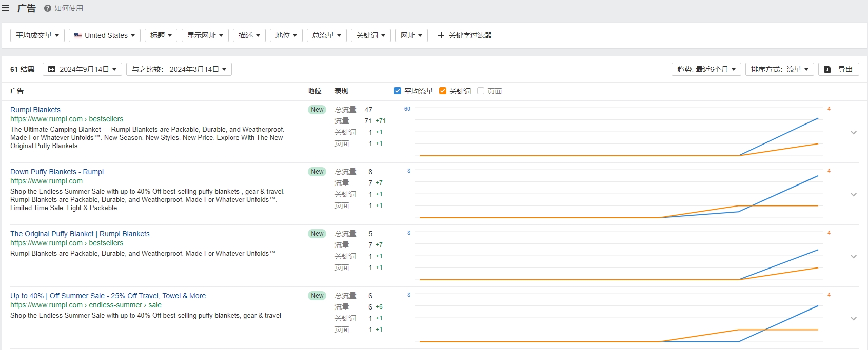Open the Rumpl Blankets ad title link
Viewport: 868px width, 350px height.
[35, 110]
